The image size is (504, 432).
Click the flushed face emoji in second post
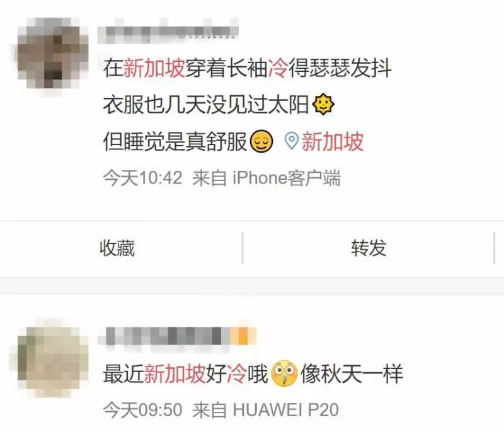coord(285,373)
